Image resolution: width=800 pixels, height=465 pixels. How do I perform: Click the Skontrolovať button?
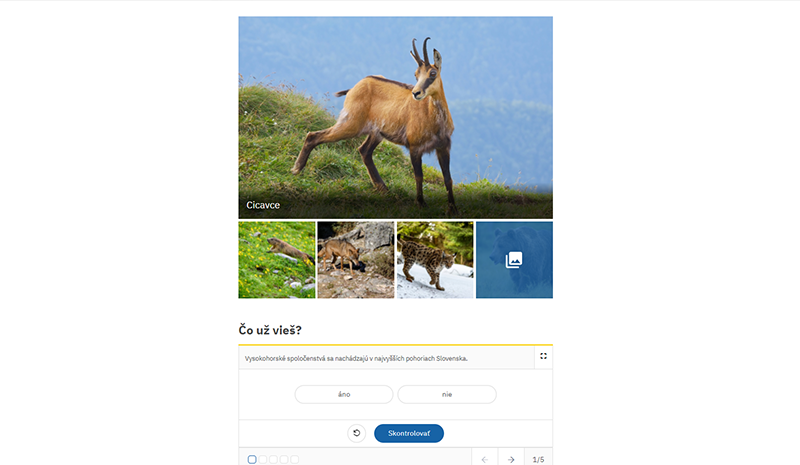(409, 433)
